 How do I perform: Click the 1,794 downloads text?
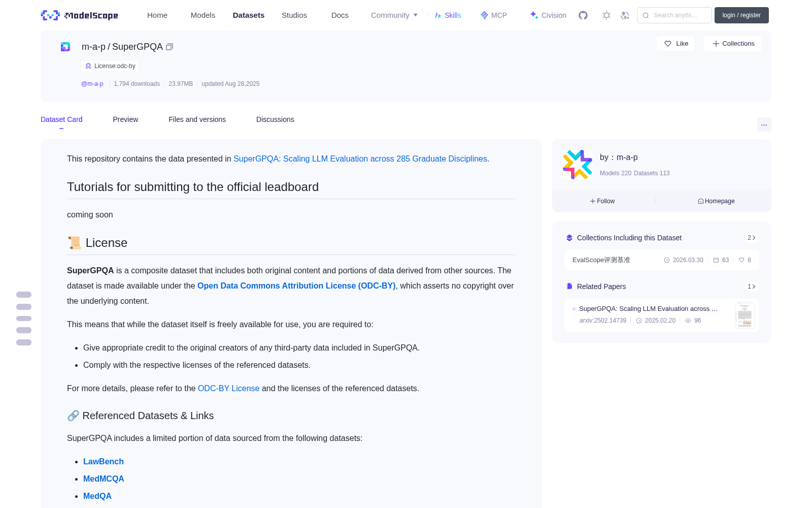tap(137, 84)
